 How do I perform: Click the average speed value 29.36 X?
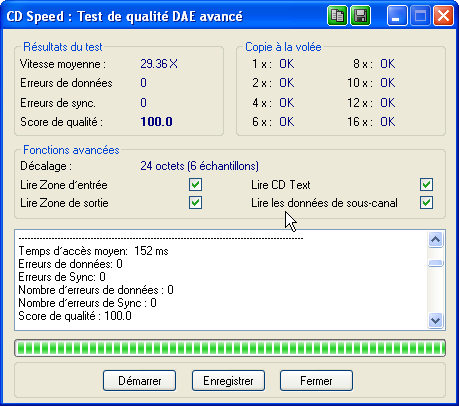coord(159,64)
